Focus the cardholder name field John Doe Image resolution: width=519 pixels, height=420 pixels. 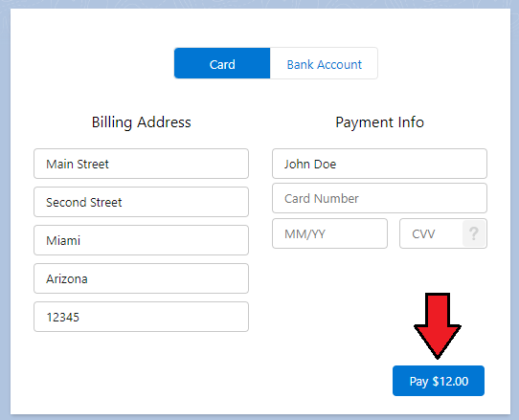coord(379,164)
